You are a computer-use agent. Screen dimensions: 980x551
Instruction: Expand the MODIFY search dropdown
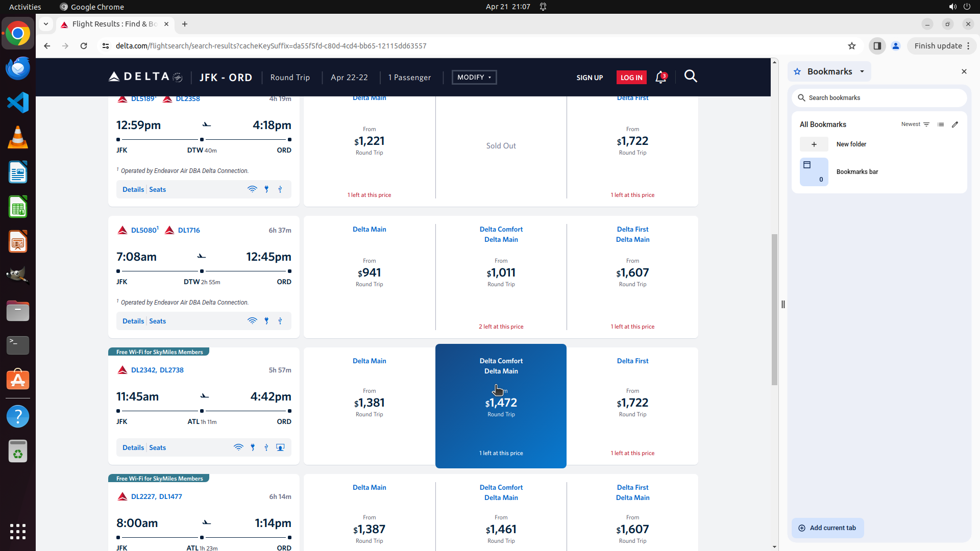tap(474, 78)
